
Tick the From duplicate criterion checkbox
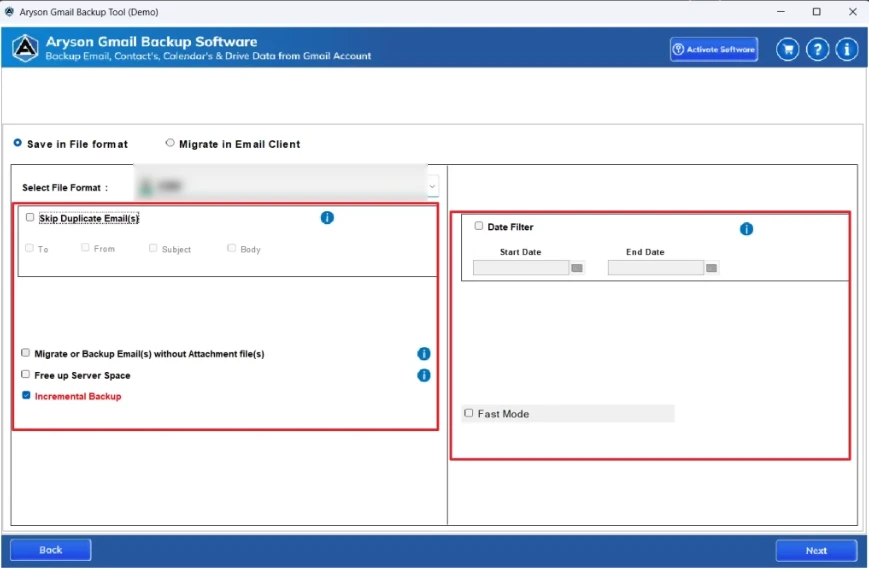[x=85, y=247]
